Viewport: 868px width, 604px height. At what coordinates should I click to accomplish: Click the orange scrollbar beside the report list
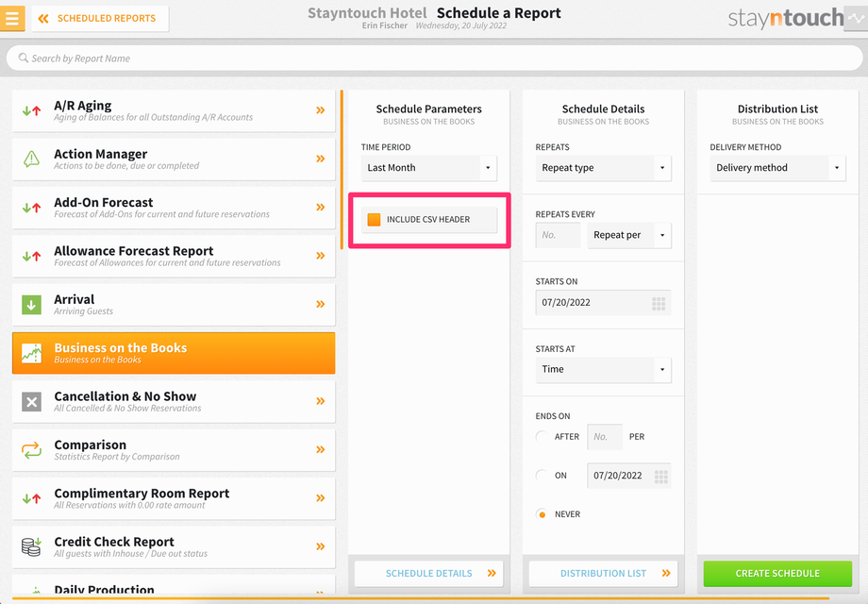pyautogui.click(x=342, y=169)
